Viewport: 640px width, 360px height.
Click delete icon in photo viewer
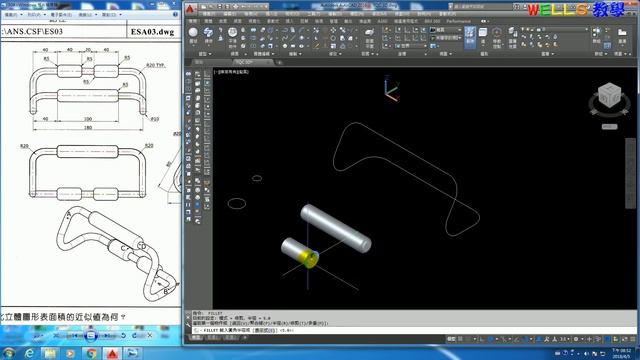pos(149,335)
